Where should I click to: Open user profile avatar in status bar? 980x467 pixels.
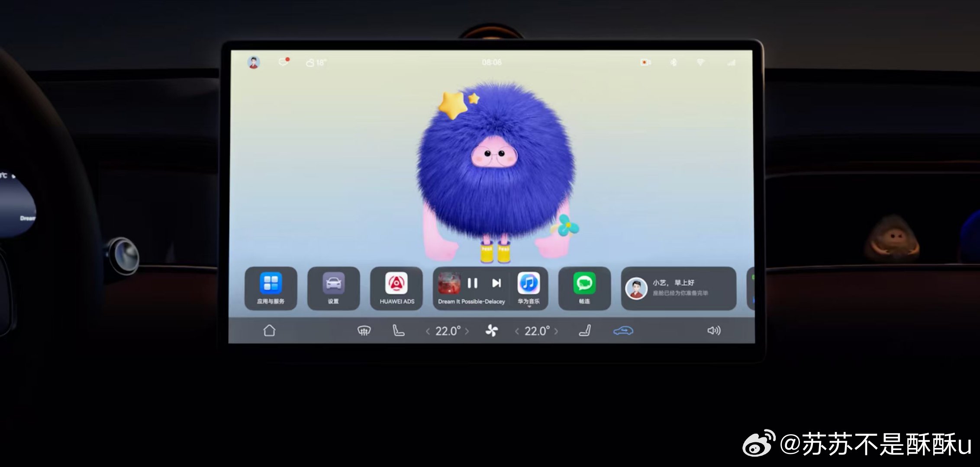pyautogui.click(x=254, y=63)
